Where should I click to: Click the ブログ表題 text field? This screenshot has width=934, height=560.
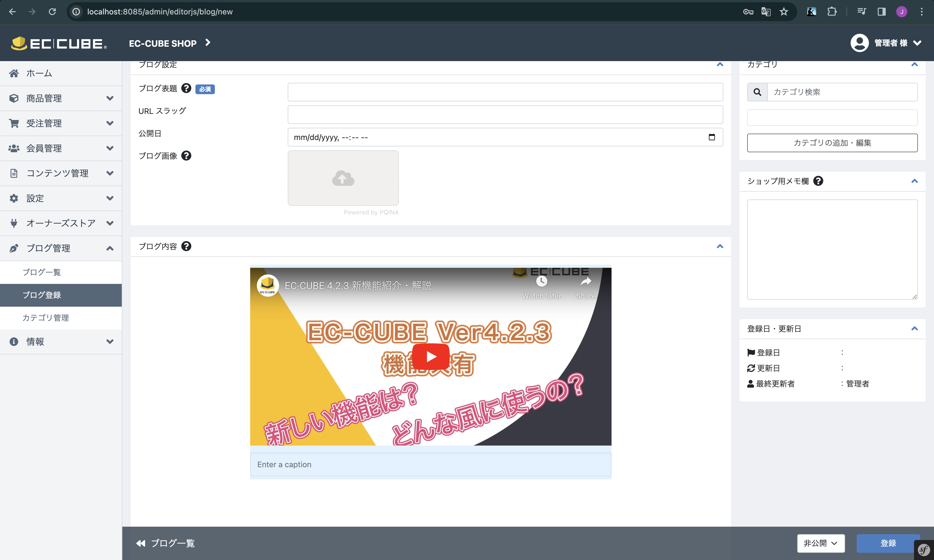pos(505,92)
